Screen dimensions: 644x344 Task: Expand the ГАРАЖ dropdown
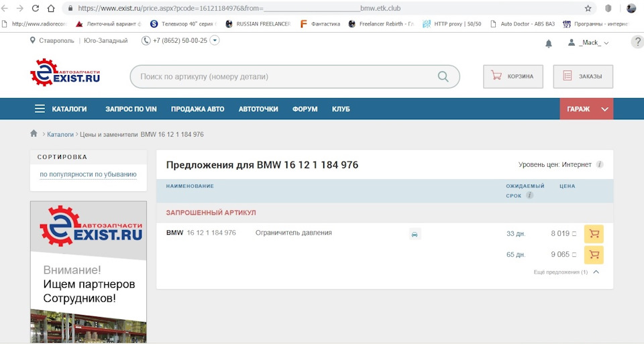pos(586,109)
